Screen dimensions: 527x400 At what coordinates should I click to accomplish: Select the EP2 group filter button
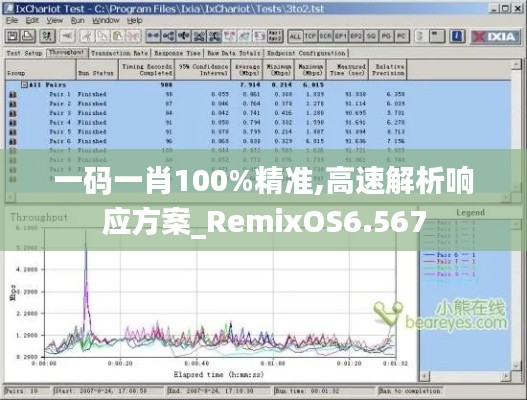click(x=356, y=36)
